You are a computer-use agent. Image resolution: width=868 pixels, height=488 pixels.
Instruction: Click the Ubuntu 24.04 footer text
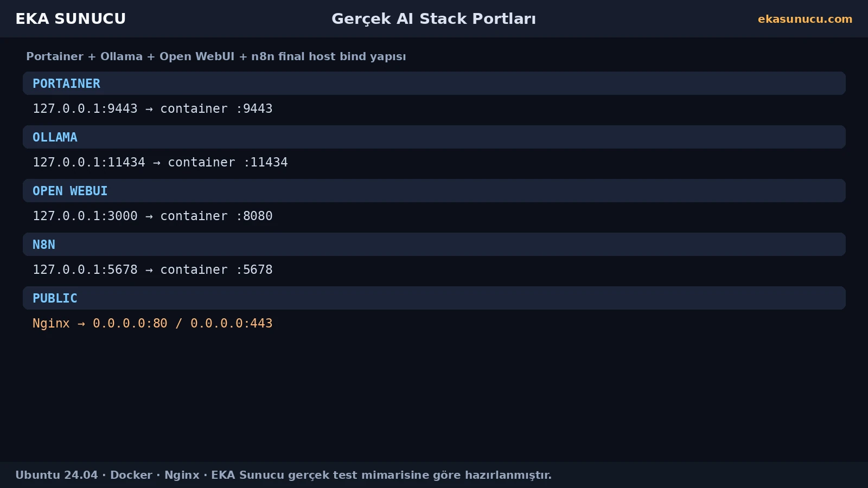(x=56, y=475)
